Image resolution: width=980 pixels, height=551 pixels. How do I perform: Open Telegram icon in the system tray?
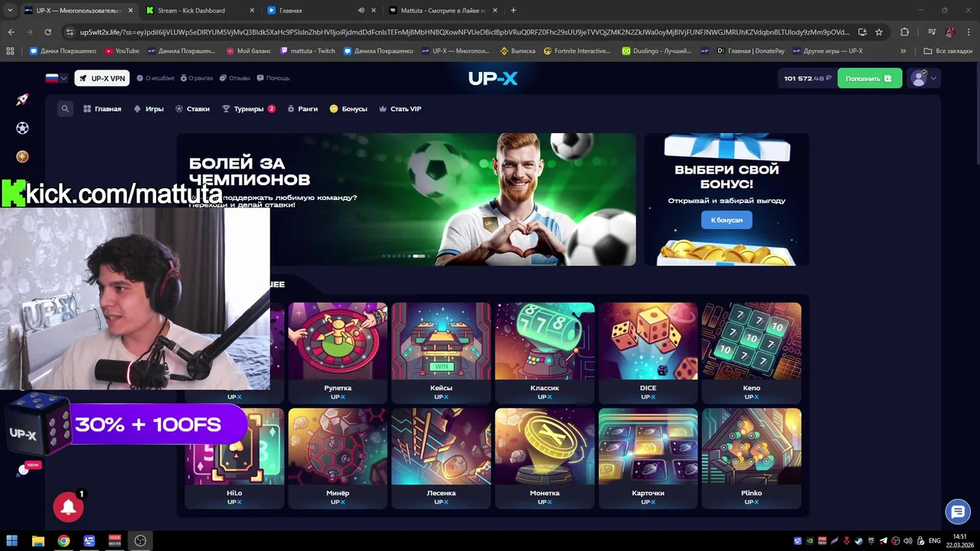(884, 541)
